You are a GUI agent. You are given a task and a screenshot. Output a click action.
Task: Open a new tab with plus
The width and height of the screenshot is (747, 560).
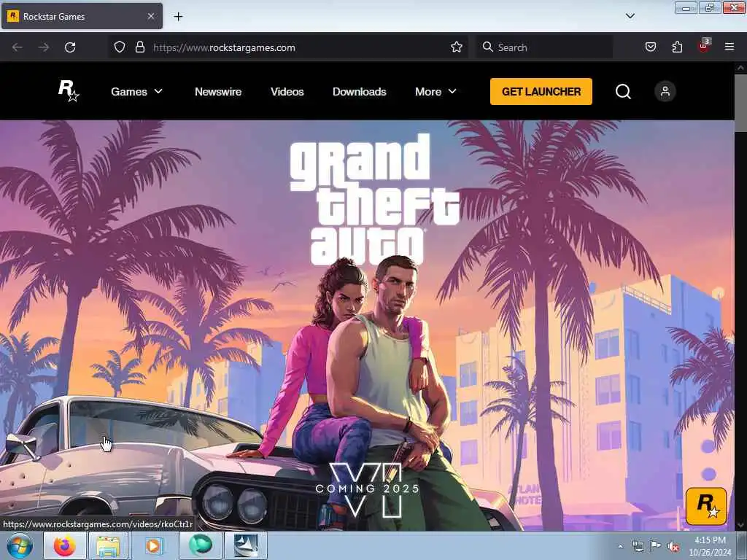[178, 16]
